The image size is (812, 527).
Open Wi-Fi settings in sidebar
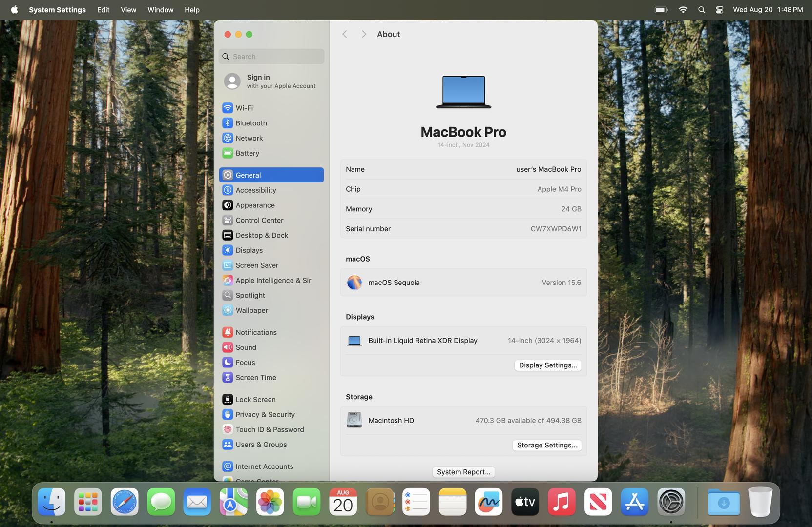pos(271,108)
